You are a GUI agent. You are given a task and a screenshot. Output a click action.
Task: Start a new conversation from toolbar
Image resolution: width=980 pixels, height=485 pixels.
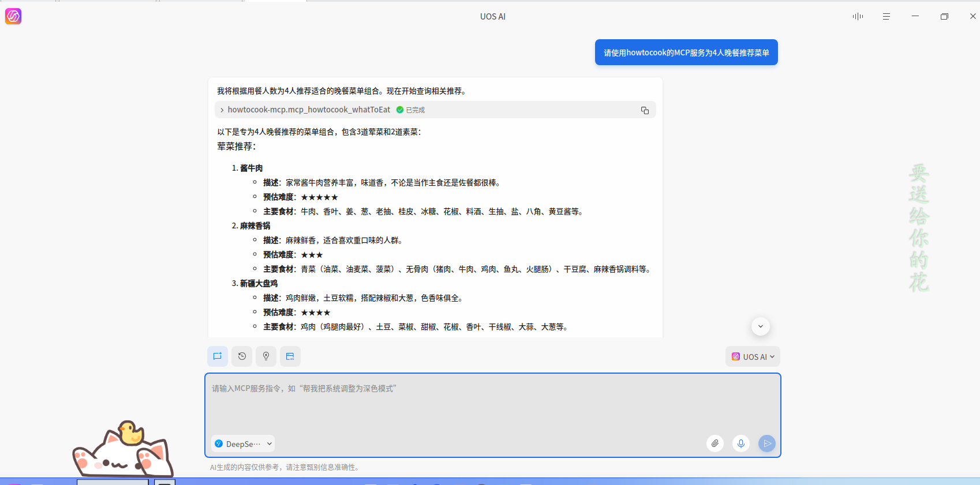point(218,356)
